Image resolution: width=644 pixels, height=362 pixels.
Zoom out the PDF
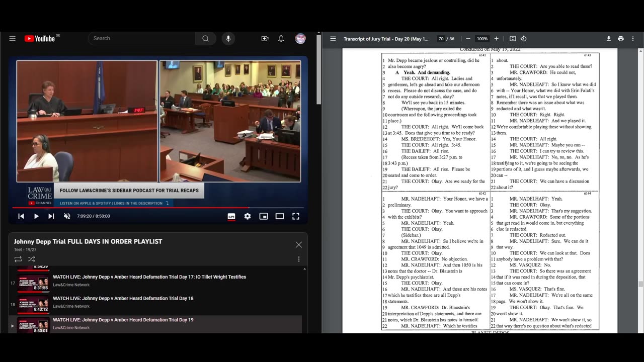coord(468,39)
